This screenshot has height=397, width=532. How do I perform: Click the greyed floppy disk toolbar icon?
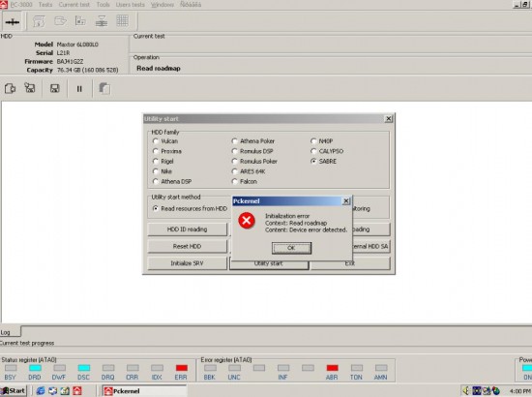[x=80, y=21]
